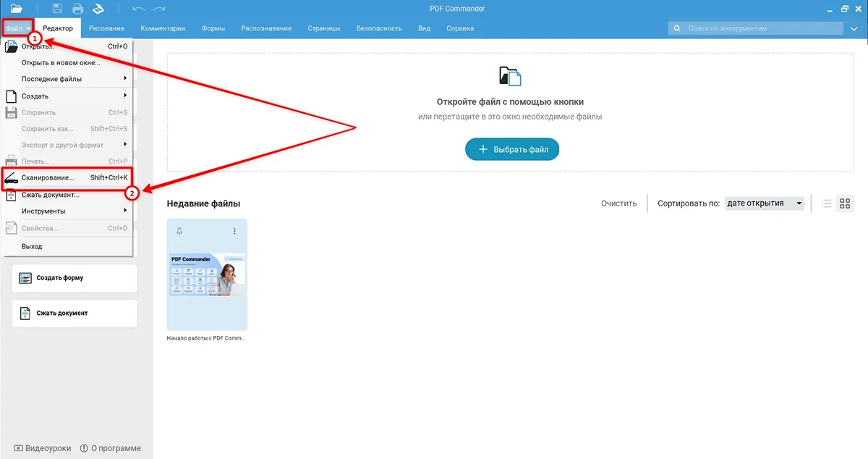The image size is (868, 459).
Task: Click the 'Поиск по инструментам' search field
Action: [759, 28]
